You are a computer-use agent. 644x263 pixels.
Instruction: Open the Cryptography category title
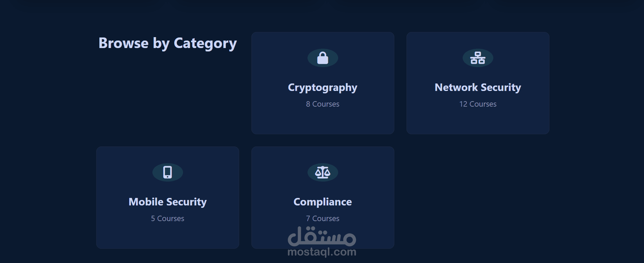(323, 88)
